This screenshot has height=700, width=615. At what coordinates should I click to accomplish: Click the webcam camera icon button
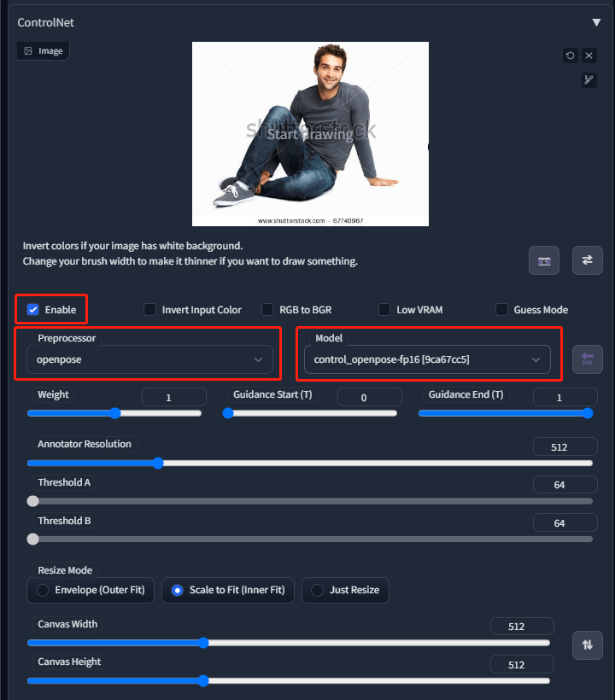[544, 260]
